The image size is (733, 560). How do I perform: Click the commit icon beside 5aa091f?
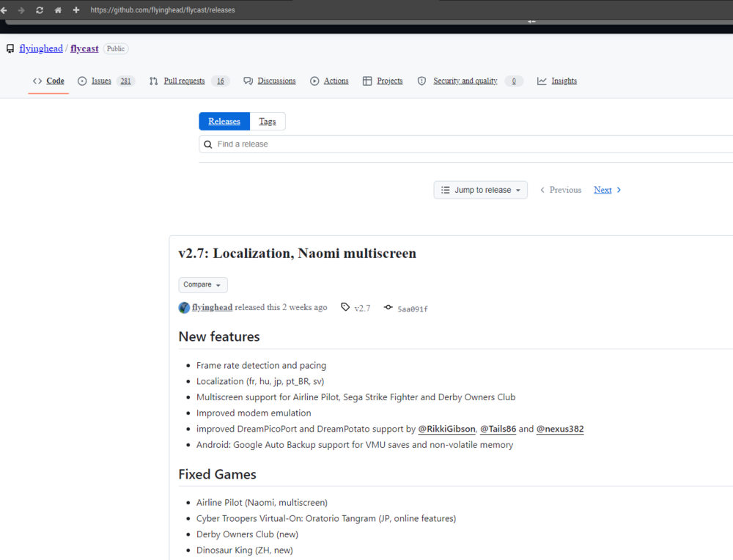(388, 307)
